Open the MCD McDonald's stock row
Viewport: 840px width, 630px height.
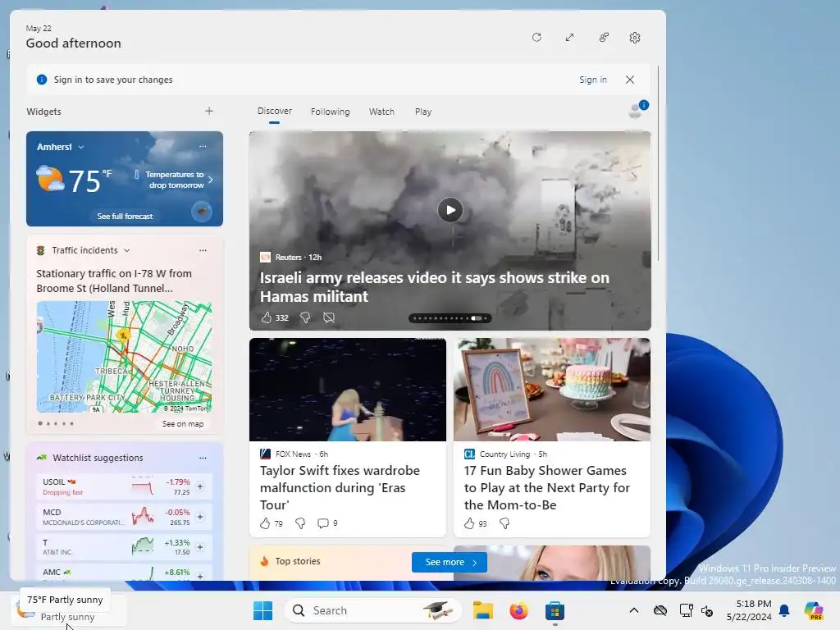[x=125, y=517]
